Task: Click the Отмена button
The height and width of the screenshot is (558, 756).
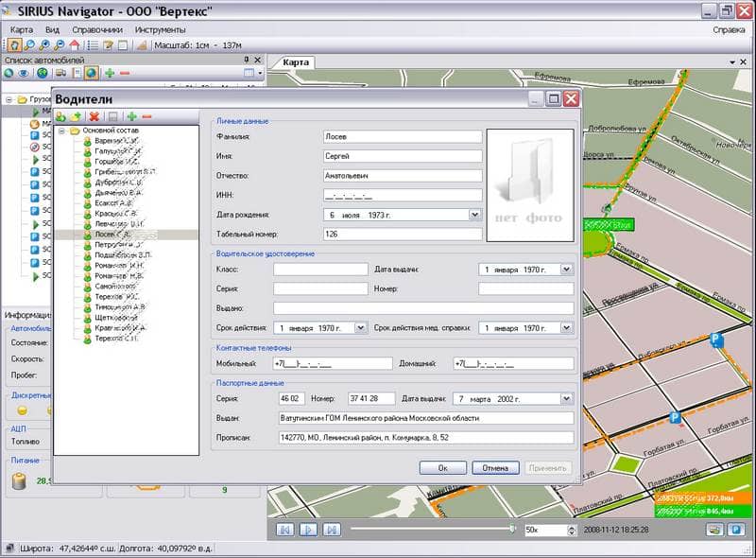Action: pos(495,467)
